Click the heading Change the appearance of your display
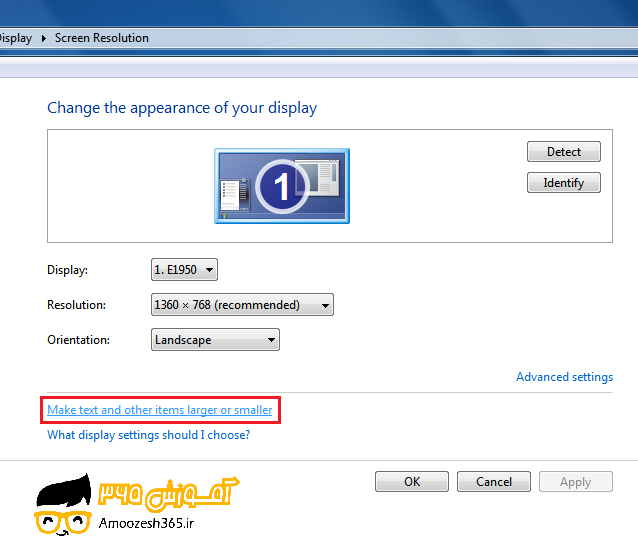 tap(182, 108)
